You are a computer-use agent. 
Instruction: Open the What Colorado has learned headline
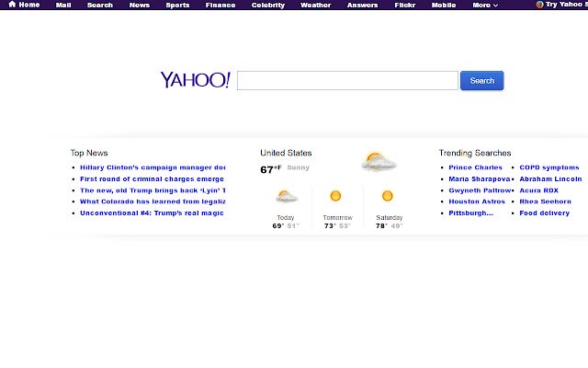coord(153,201)
